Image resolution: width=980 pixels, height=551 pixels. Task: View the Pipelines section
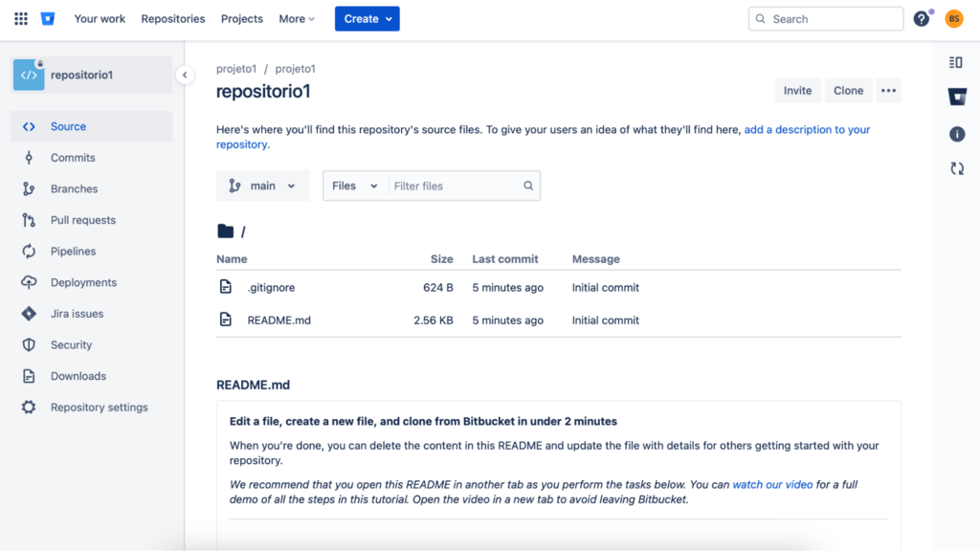point(76,251)
